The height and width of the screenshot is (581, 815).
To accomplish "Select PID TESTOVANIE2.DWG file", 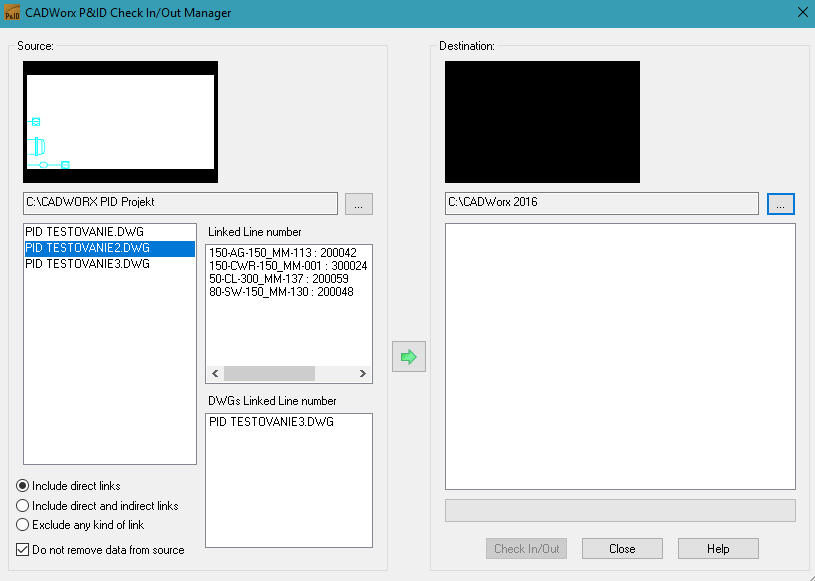I will click(89, 249).
